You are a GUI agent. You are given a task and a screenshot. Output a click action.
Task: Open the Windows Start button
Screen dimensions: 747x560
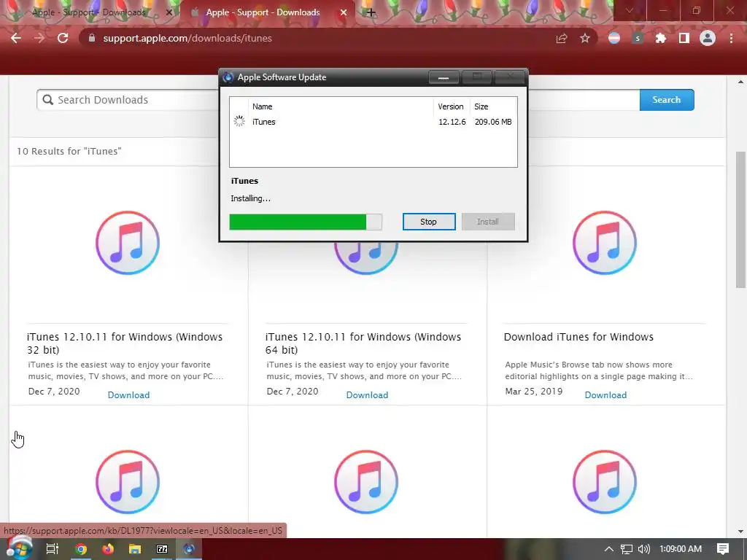click(x=20, y=548)
